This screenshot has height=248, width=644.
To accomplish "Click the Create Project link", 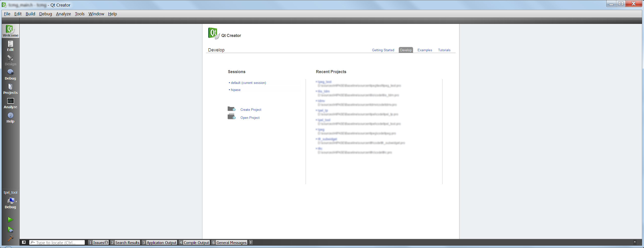I will click(x=251, y=110).
